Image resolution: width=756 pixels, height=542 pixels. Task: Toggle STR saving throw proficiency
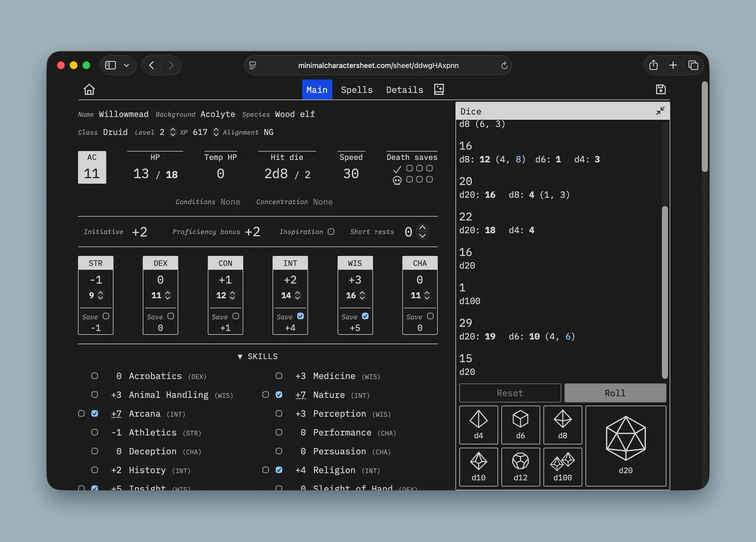tap(106, 316)
